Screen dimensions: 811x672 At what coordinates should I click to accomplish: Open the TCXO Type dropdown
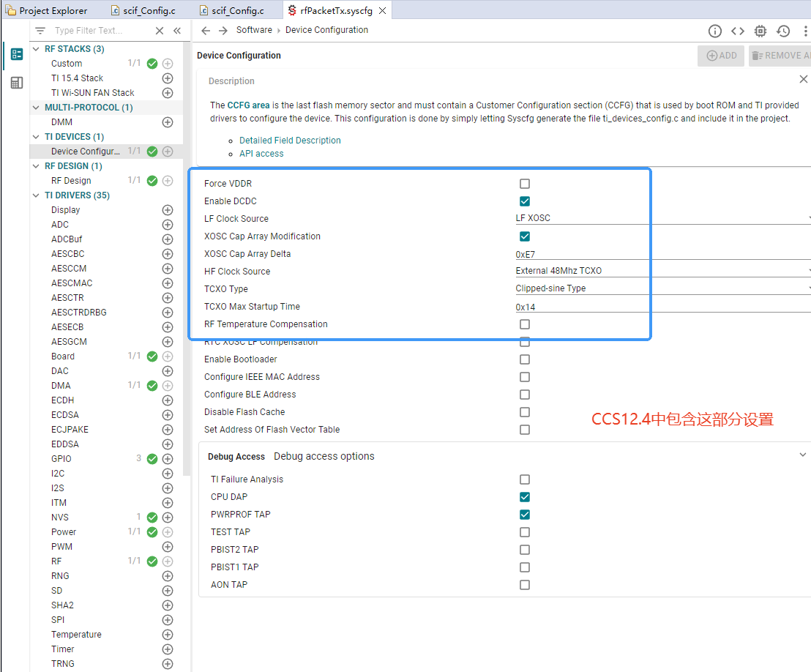click(662, 288)
